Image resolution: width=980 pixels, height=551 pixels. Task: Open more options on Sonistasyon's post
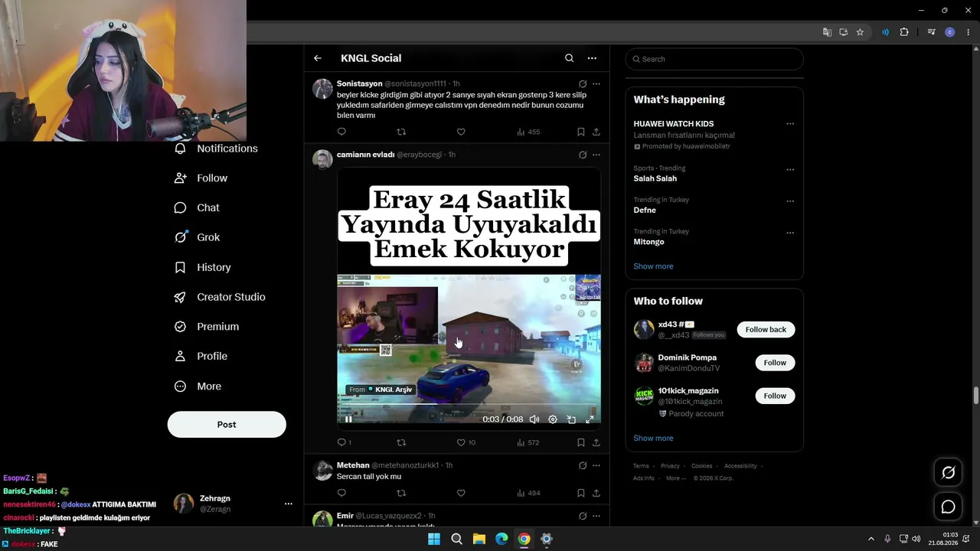coord(596,83)
